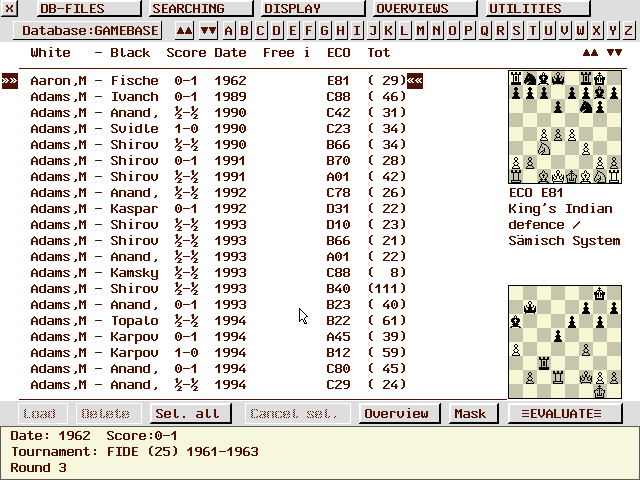This screenshot has width=640, height=480.
Task: Select game Adams,M - Kamsky 1993
Action: click(218, 273)
